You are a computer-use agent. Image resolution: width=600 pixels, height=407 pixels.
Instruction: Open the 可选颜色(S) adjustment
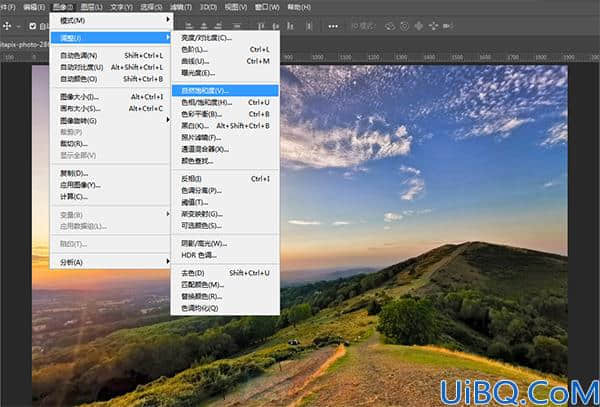point(225,226)
